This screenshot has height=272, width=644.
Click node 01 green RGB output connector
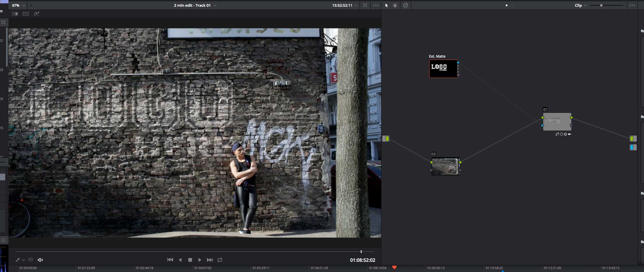[571, 118]
